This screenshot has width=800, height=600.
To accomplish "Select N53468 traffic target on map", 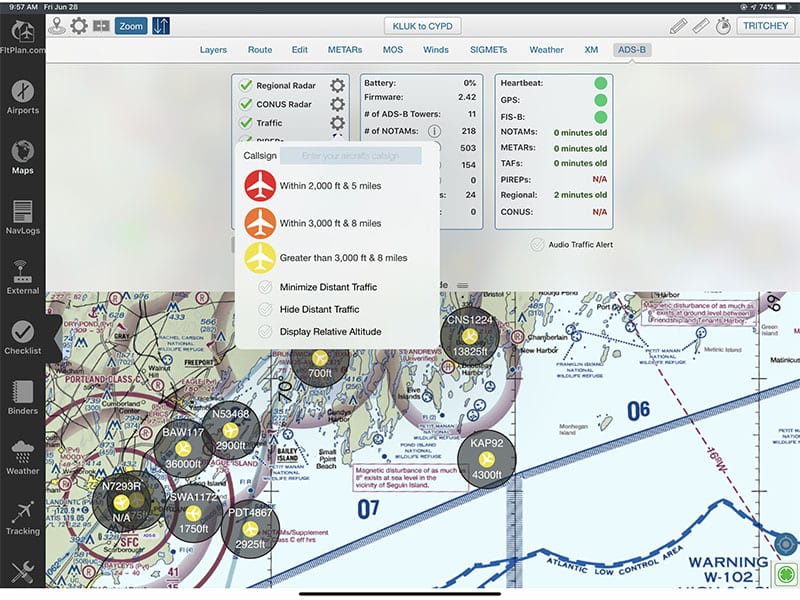I will [231, 430].
